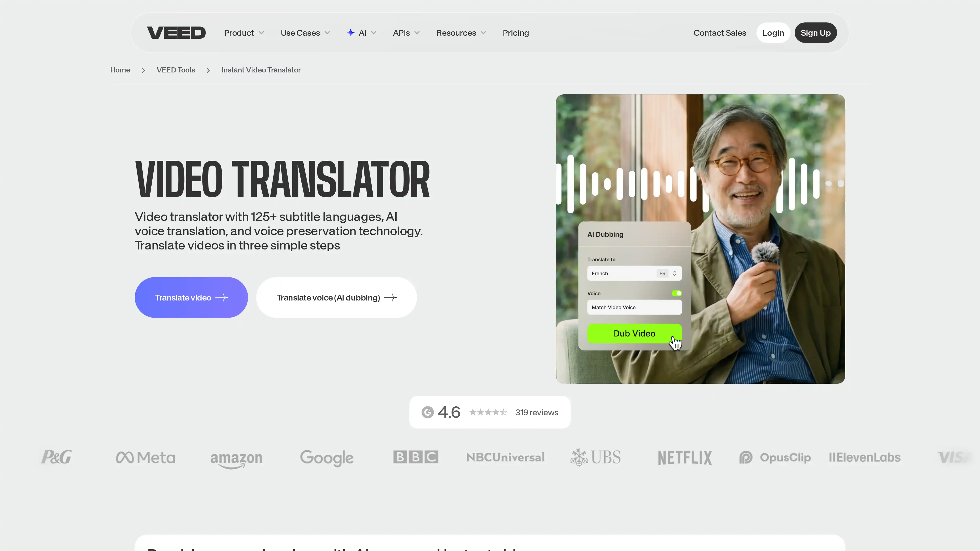Screen dimensions: 980x551
Task: Click the green Dub Video button
Action: [x=634, y=333]
